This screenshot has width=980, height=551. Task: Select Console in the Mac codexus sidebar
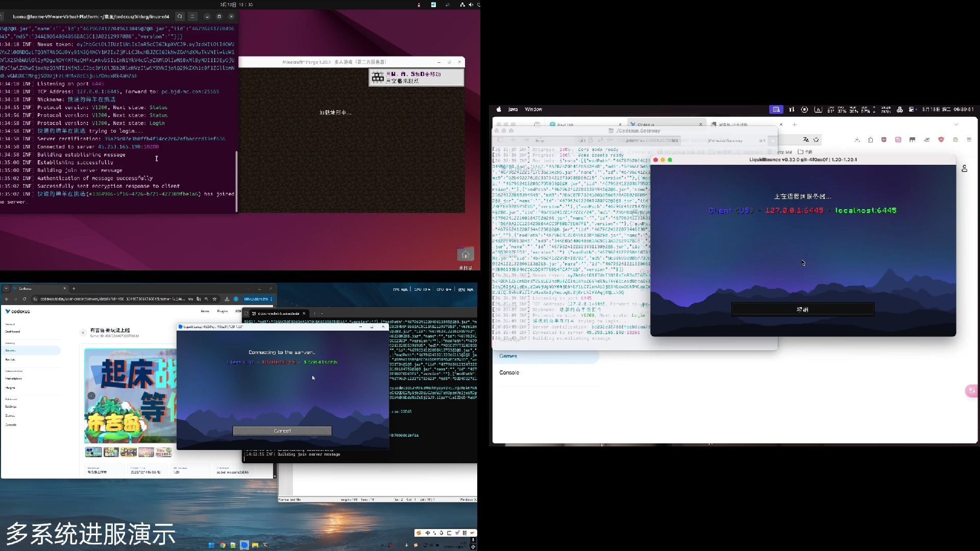(x=509, y=373)
